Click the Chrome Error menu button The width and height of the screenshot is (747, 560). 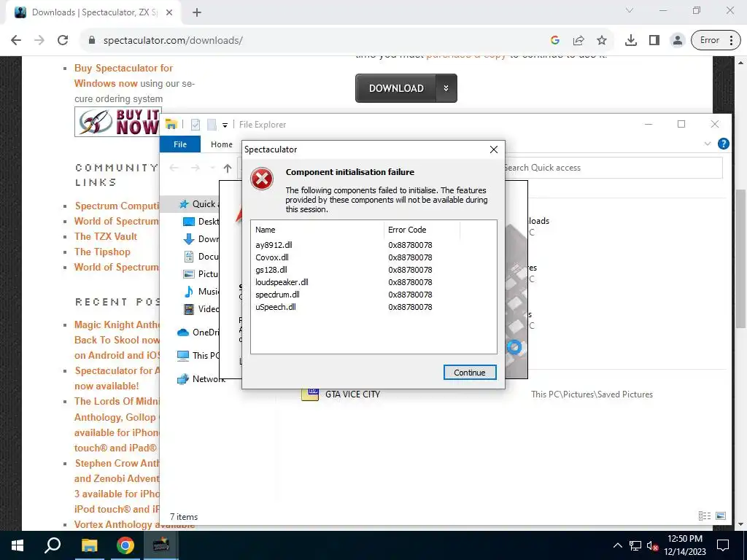716,40
